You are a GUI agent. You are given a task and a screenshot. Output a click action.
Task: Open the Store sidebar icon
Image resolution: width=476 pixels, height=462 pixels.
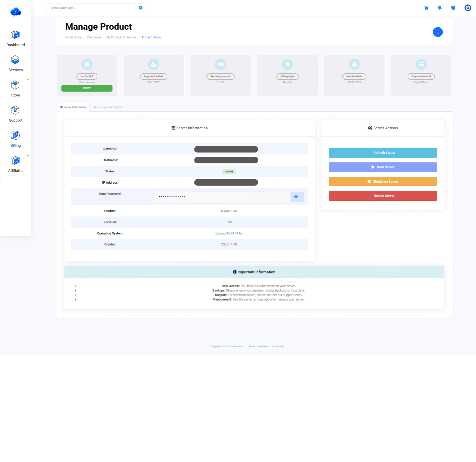point(15,89)
